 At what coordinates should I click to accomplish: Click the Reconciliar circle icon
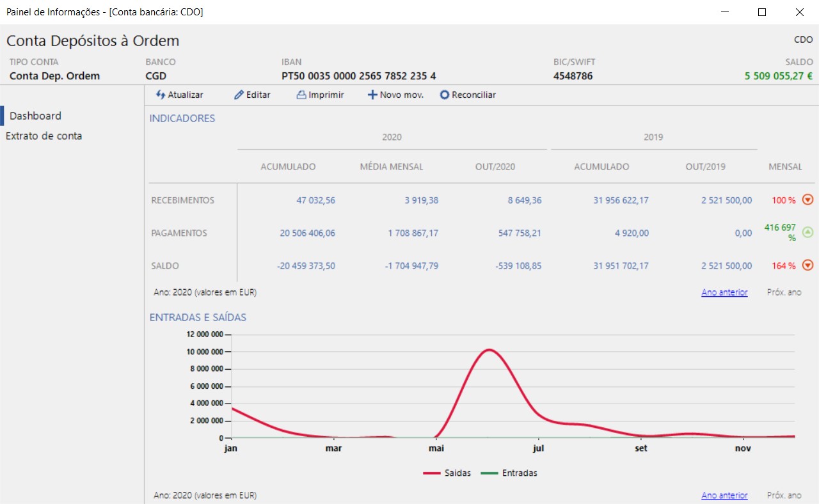[445, 95]
